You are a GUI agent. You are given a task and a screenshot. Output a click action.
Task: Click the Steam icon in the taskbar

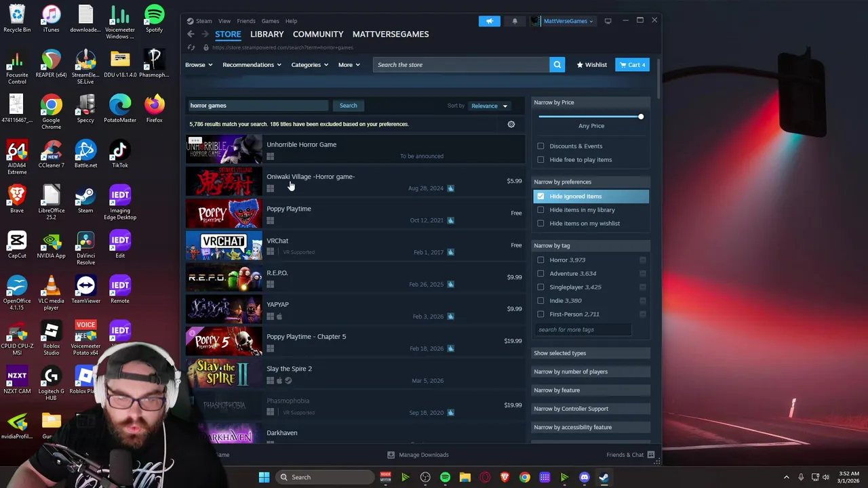pyautogui.click(x=604, y=477)
